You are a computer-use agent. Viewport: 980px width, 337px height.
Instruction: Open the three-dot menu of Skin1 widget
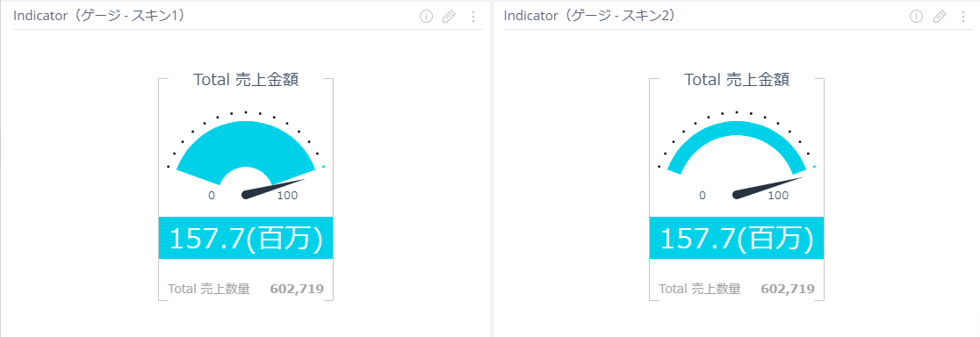tap(472, 17)
